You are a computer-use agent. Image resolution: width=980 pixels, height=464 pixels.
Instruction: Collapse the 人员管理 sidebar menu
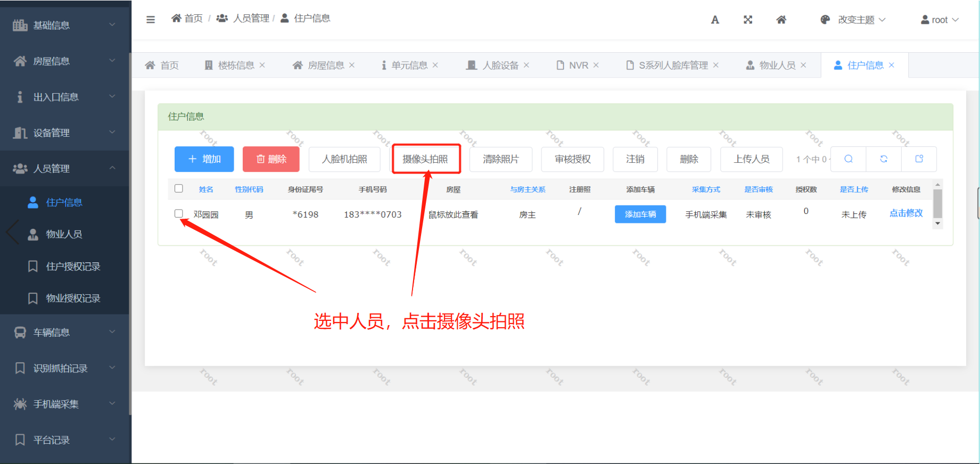tap(64, 169)
